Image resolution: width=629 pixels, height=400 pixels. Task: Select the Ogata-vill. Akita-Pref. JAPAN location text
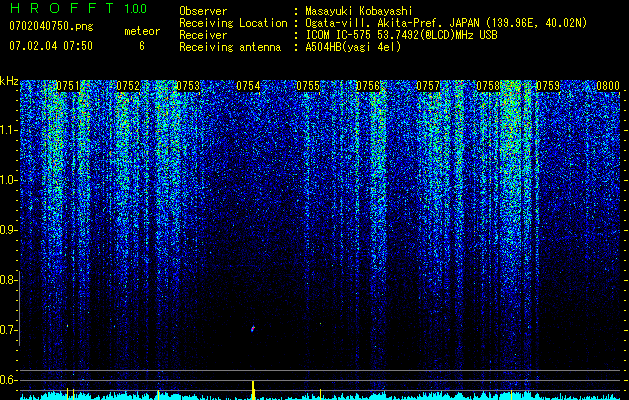pyautogui.click(x=446, y=23)
